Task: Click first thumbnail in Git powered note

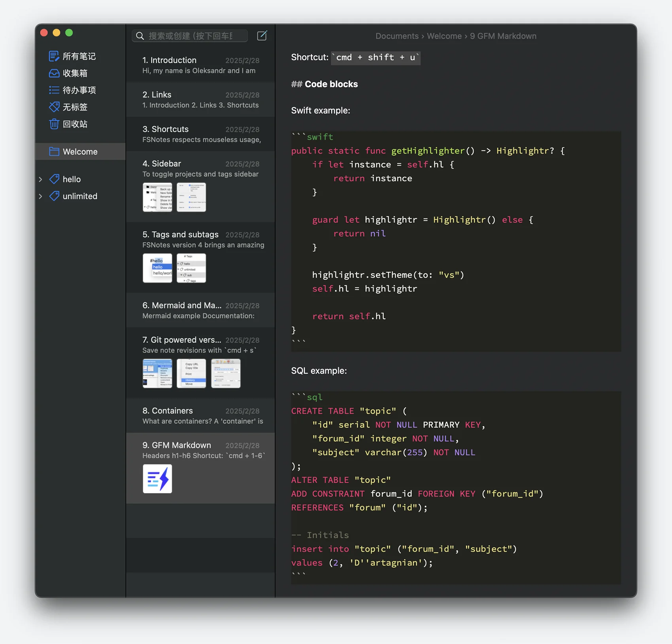Action: 157,373
